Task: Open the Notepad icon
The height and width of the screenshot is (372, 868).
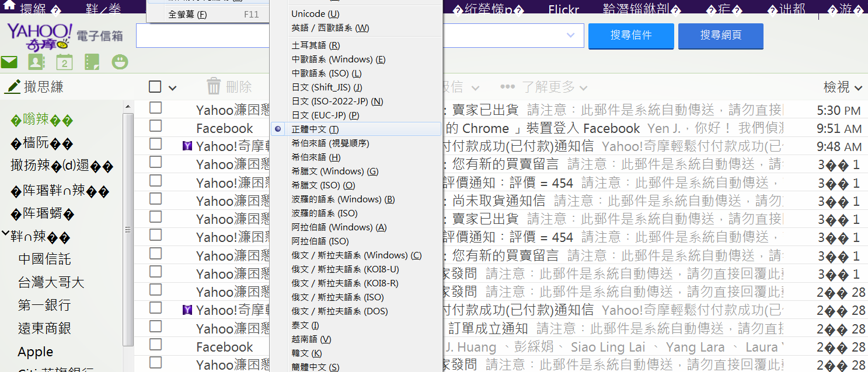Action: tap(92, 62)
